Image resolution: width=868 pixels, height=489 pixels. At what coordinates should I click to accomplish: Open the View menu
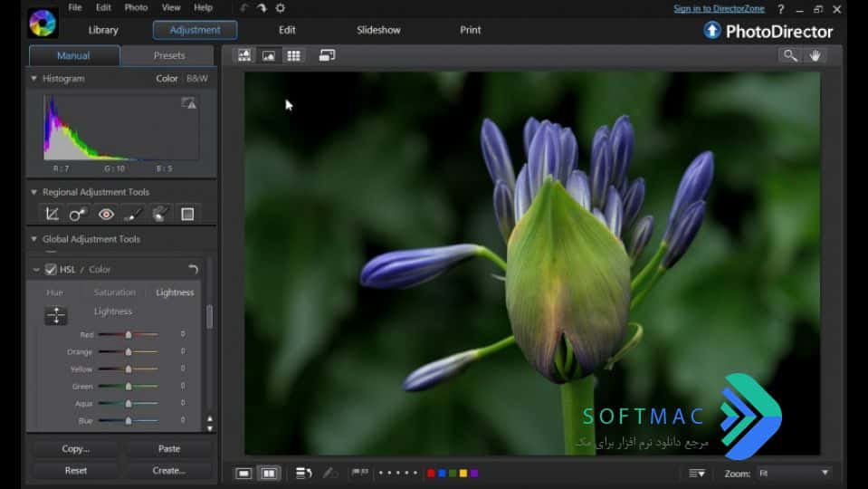click(x=171, y=8)
